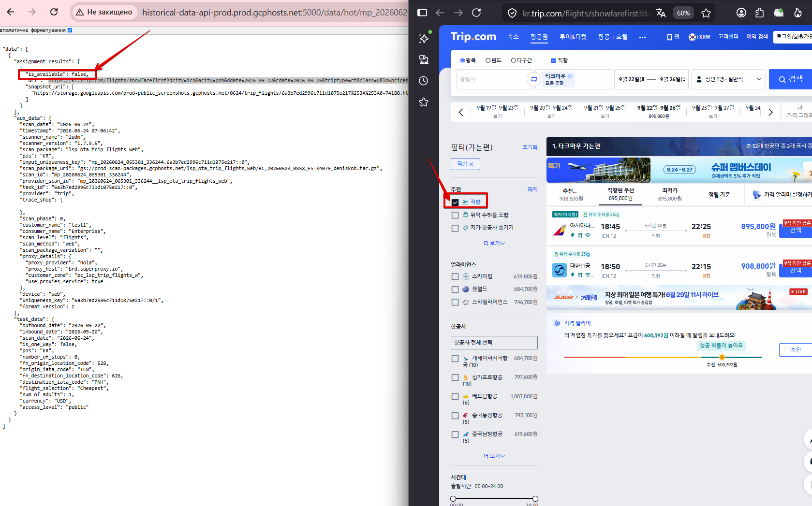Remove the 직항 filter chip
The width and height of the screenshot is (812, 506).
point(465,164)
